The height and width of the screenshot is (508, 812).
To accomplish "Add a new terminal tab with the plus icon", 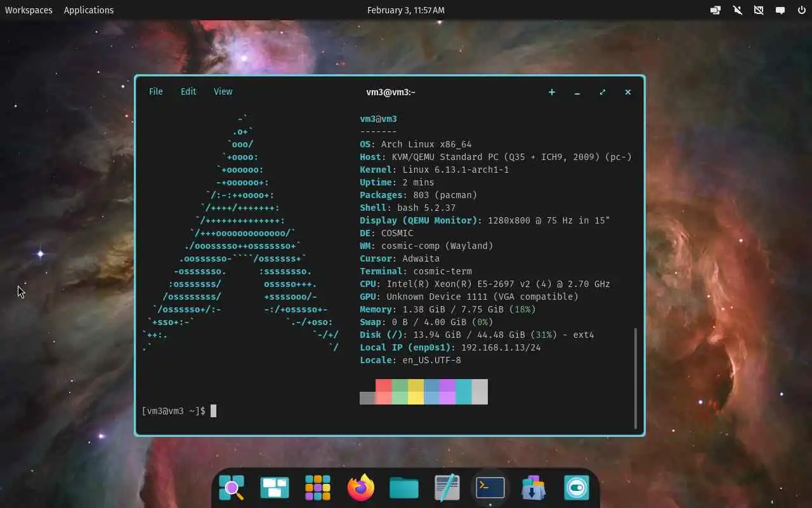I will (552, 92).
